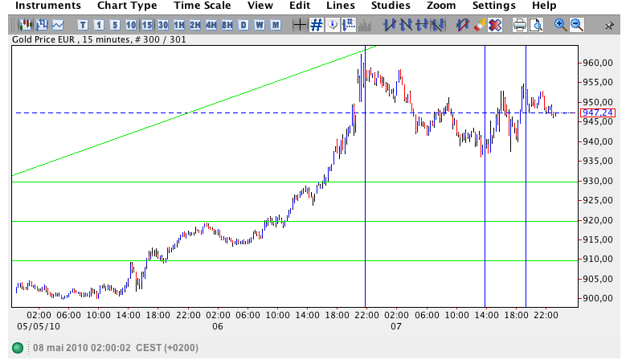The height and width of the screenshot is (364, 630).
Task: Click the zoom out magnifier icon
Action: coord(576,25)
